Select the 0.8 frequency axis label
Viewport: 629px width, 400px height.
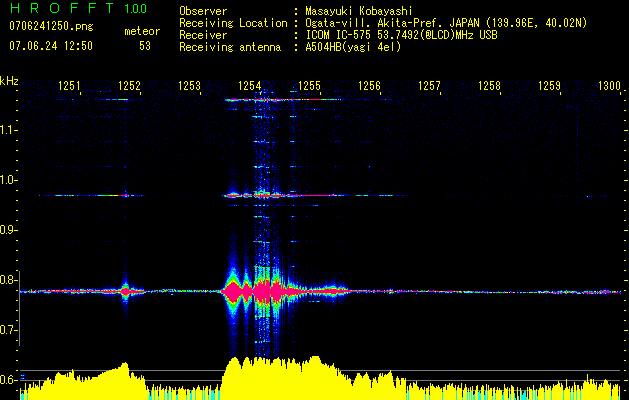(x=9, y=280)
